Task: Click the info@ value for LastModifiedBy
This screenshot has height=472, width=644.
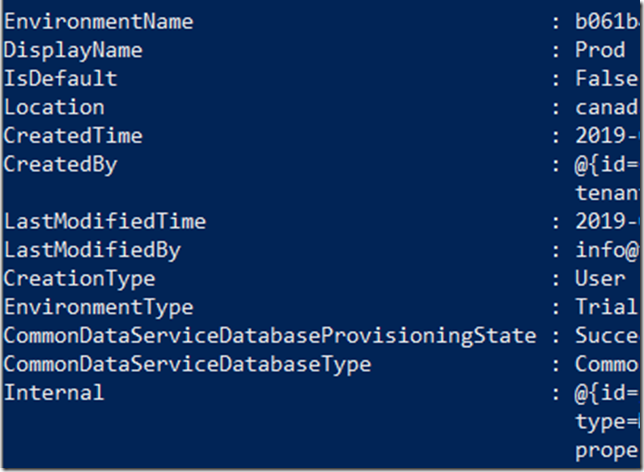Action: tap(607, 250)
